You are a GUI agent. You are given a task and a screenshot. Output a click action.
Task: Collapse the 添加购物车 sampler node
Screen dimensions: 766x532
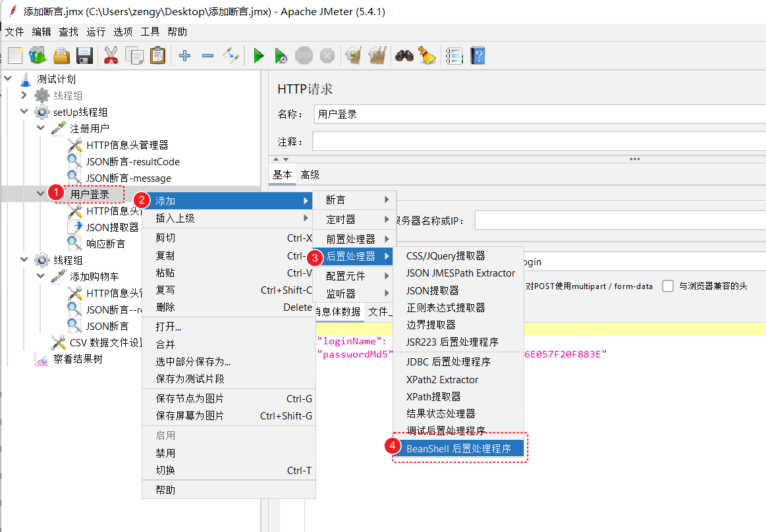(41, 276)
